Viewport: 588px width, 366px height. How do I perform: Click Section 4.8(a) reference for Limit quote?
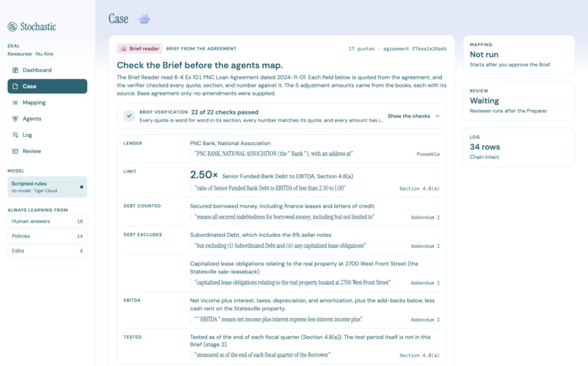[419, 188]
